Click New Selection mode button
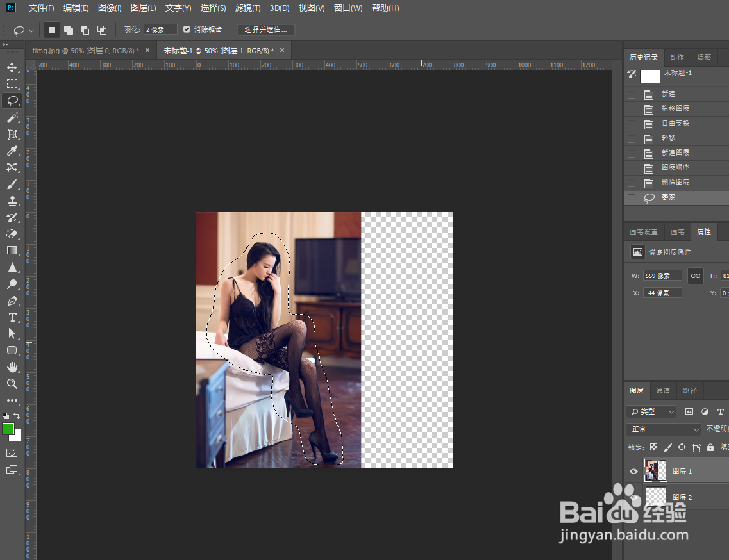The width and height of the screenshot is (729, 560). (x=51, y=30)
